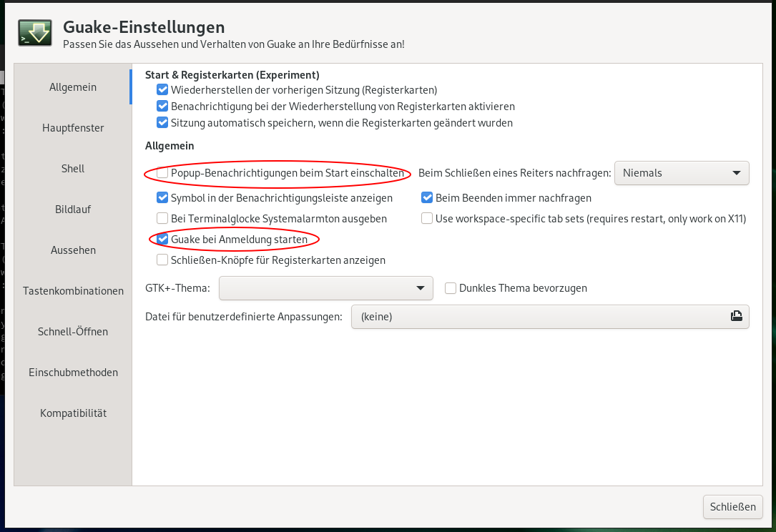Enable Bei Terminalglocke Systemalarmton ausgeben
776x532 pixels.
(162, 219)
